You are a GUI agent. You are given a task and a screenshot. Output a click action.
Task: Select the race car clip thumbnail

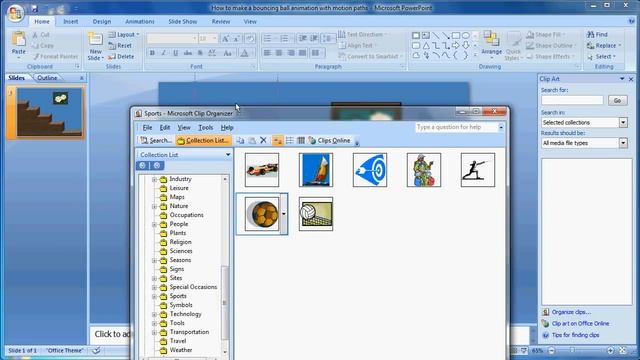coord(262,170)
